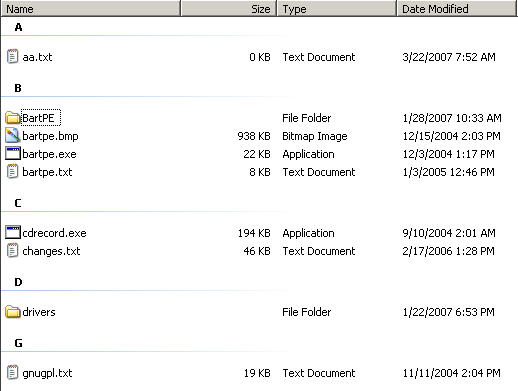Viewport: 518px width, 391px height.
Task: Select the group G header
Action: coord(18,343)
